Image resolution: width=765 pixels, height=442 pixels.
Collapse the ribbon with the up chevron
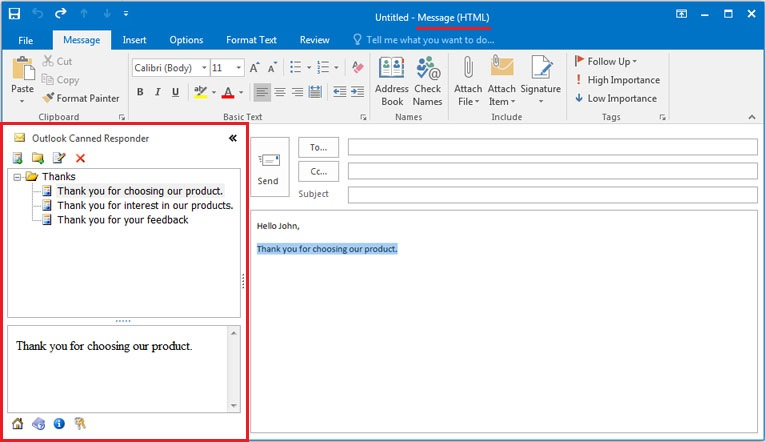coord(752,117)
